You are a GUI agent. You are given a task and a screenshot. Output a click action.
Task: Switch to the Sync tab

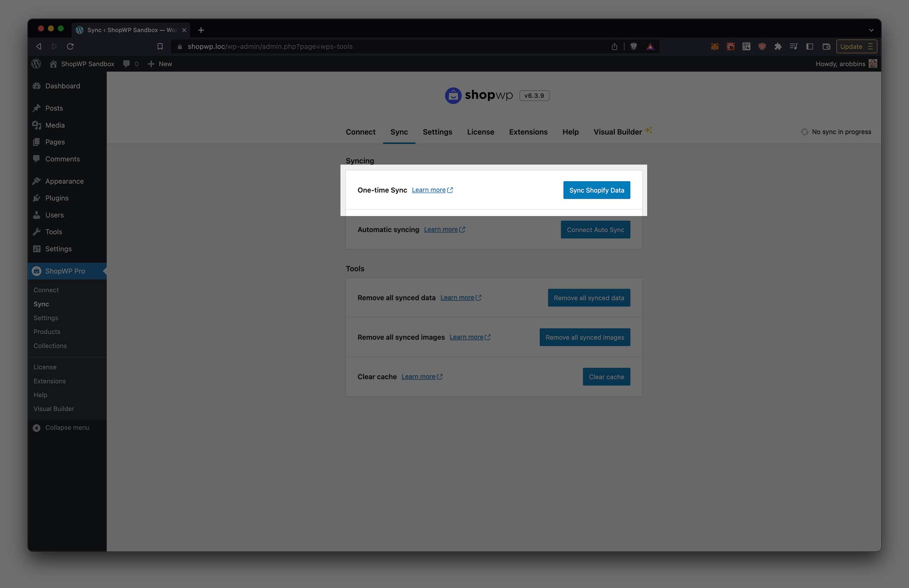pos(399,132)
